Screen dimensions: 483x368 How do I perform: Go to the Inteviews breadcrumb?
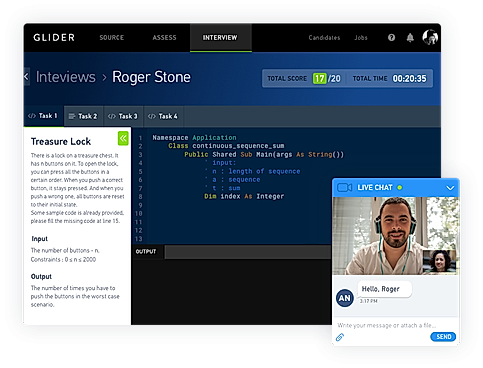coord(66,77)
